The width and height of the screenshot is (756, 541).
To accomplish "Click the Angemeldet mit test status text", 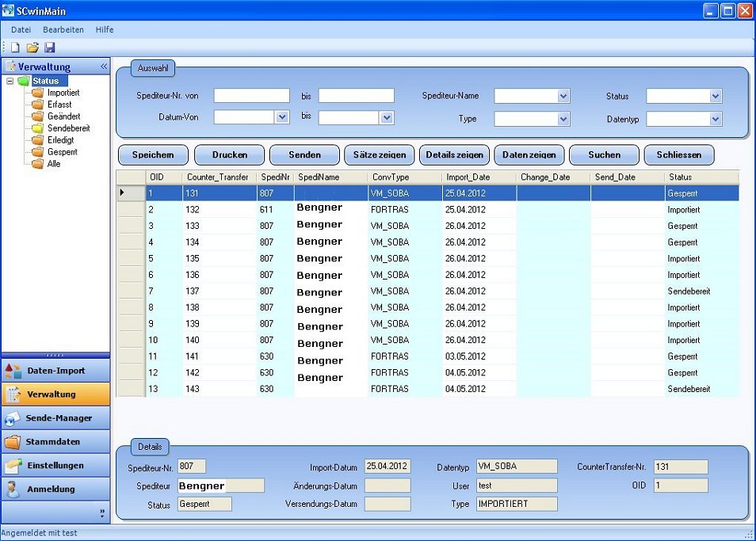I will pos(39,533).
